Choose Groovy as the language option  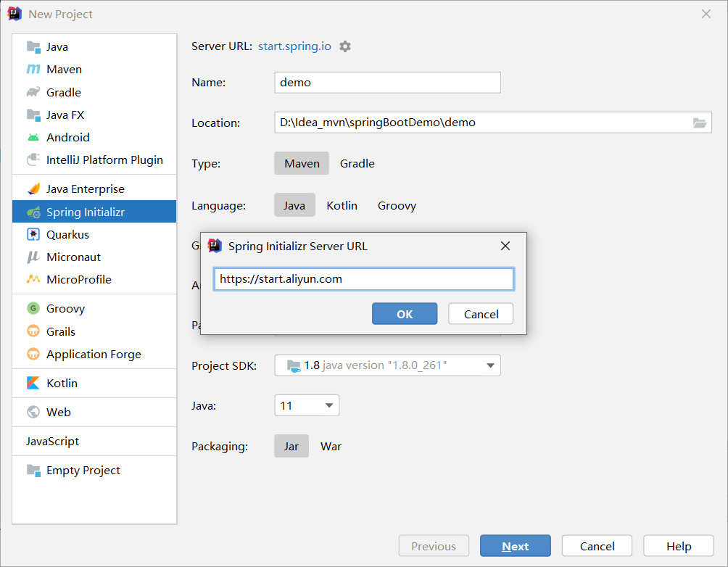point(397,205)
